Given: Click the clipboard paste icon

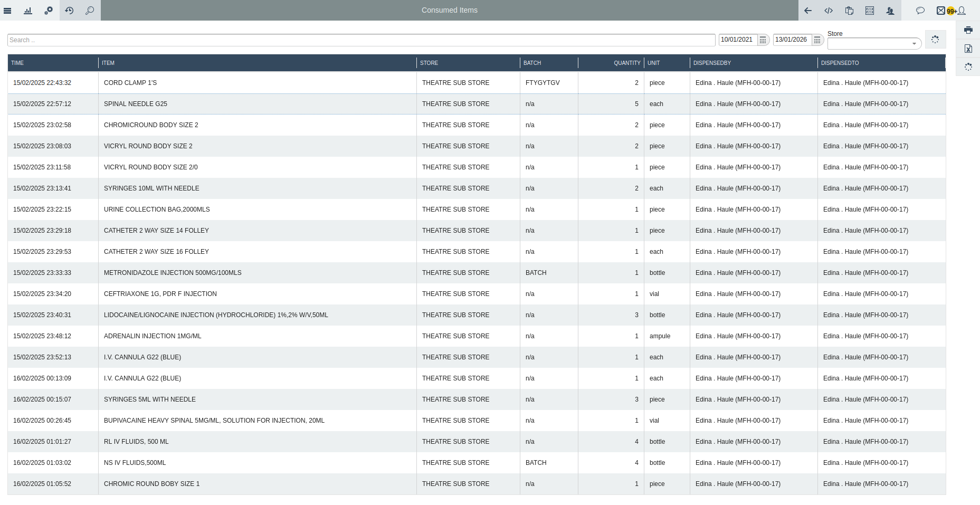Looking at the screenshot, I should click(x=849, y=11).
